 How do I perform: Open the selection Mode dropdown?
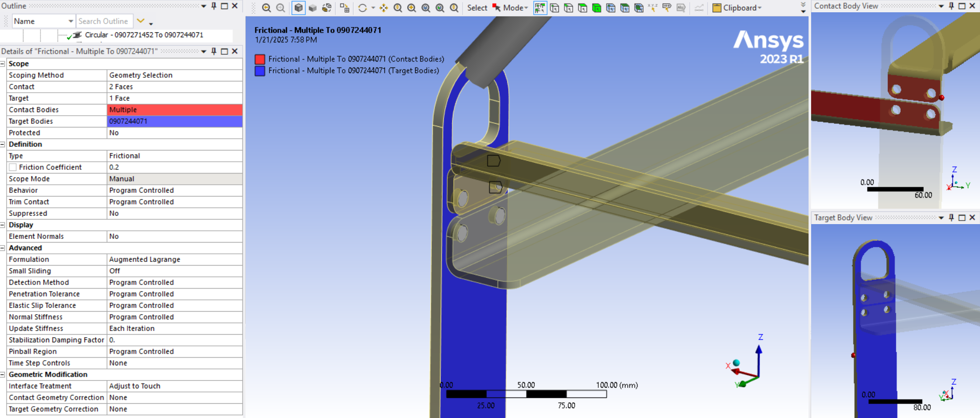[514, 8]
